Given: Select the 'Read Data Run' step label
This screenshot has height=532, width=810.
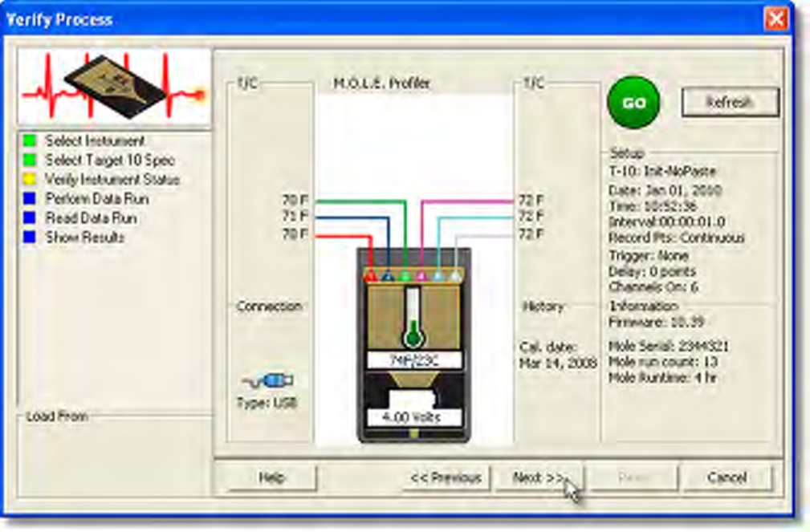Looking at the screenshot, I should point(92,218).
